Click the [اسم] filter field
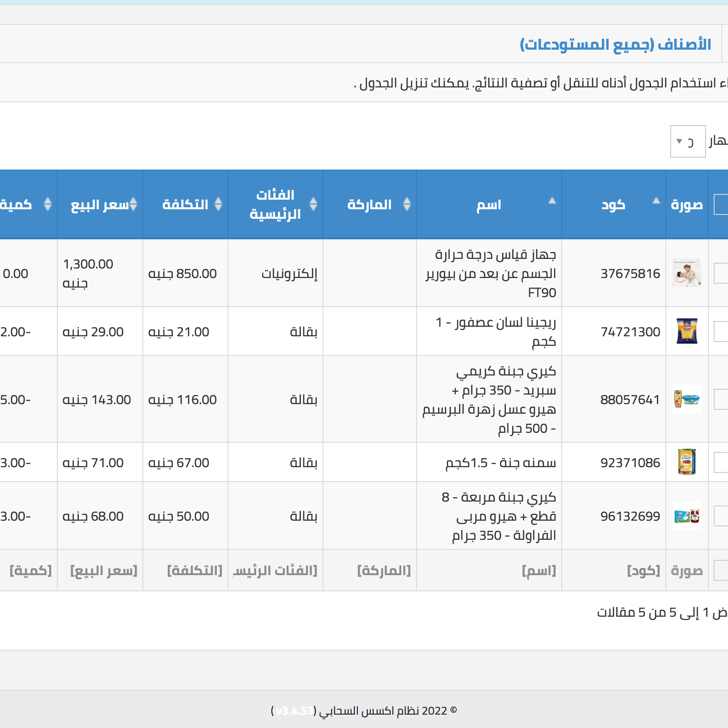 click(540, 570)
